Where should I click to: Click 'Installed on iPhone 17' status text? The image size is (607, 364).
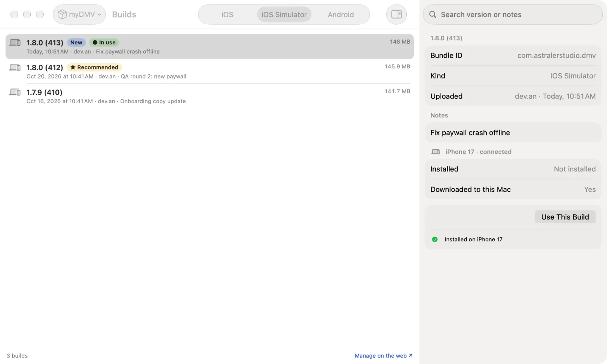point(473,239)
